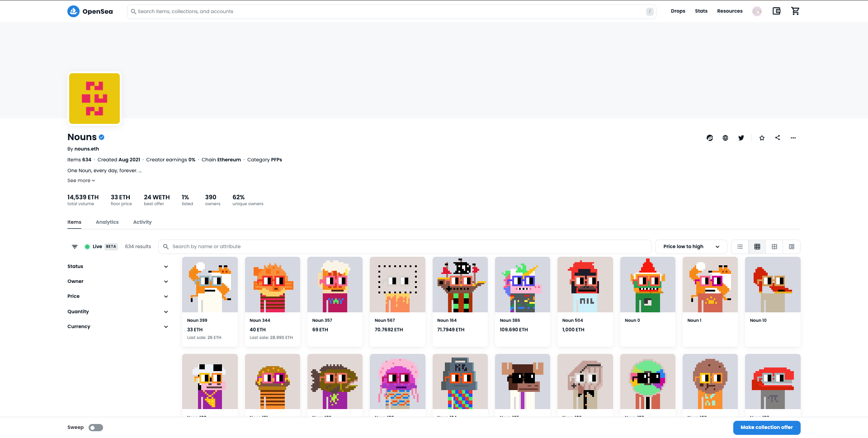Expand description with See more
Viewport: 868px width, 438px height.
click(x=81, y=181)
